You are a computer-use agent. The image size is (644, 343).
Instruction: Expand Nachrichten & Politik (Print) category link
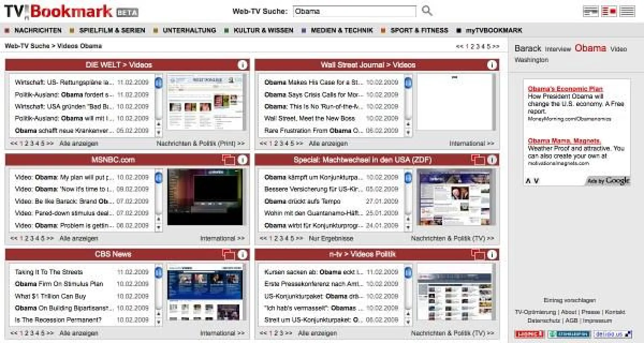[x=200, y=144]
